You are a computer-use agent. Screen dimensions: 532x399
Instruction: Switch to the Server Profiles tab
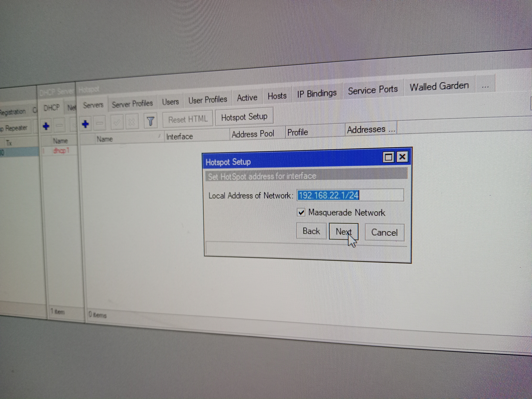click(x=132, y=104)
